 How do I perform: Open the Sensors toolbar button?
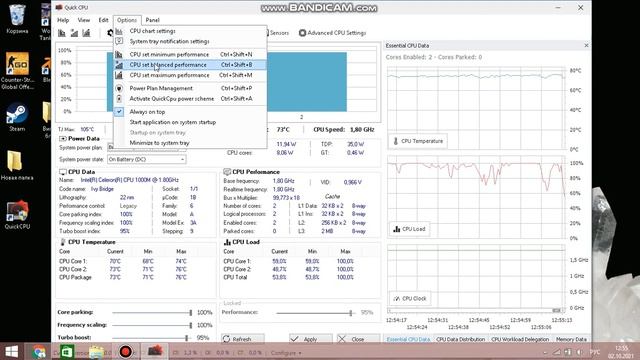point(278,33)
